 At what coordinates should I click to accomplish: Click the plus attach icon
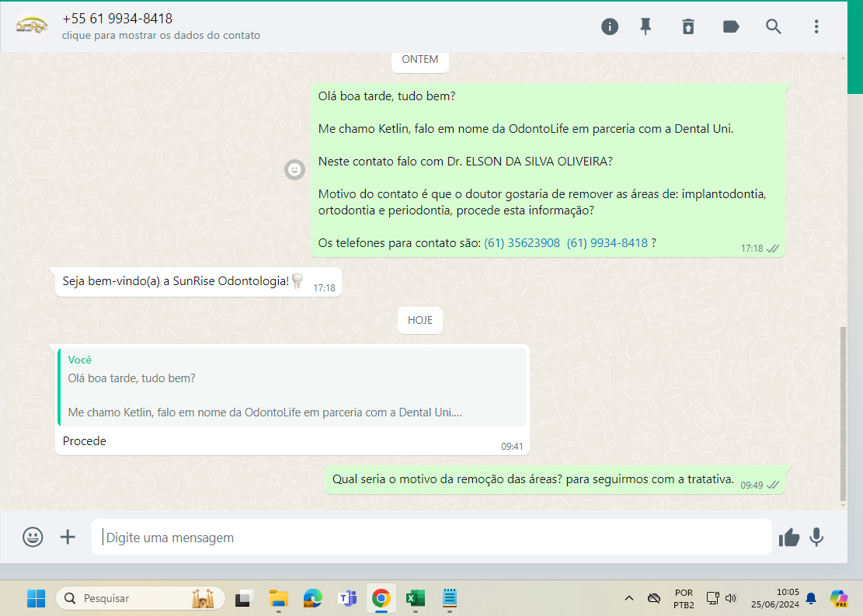point(68,537)
